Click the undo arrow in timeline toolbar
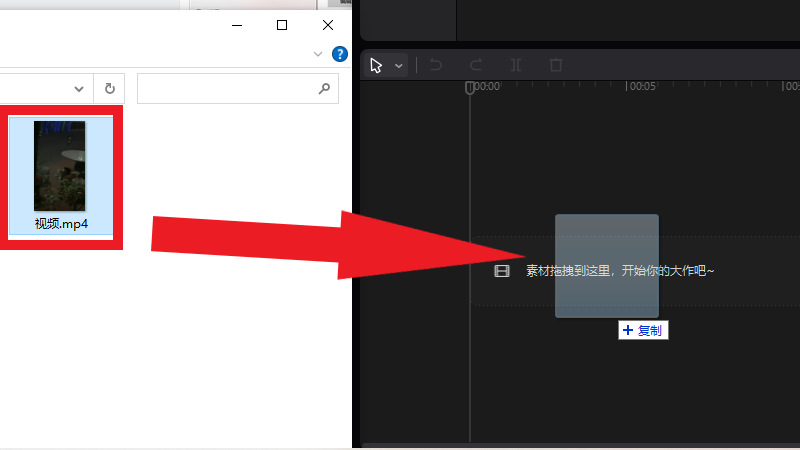 coord(436,65)
